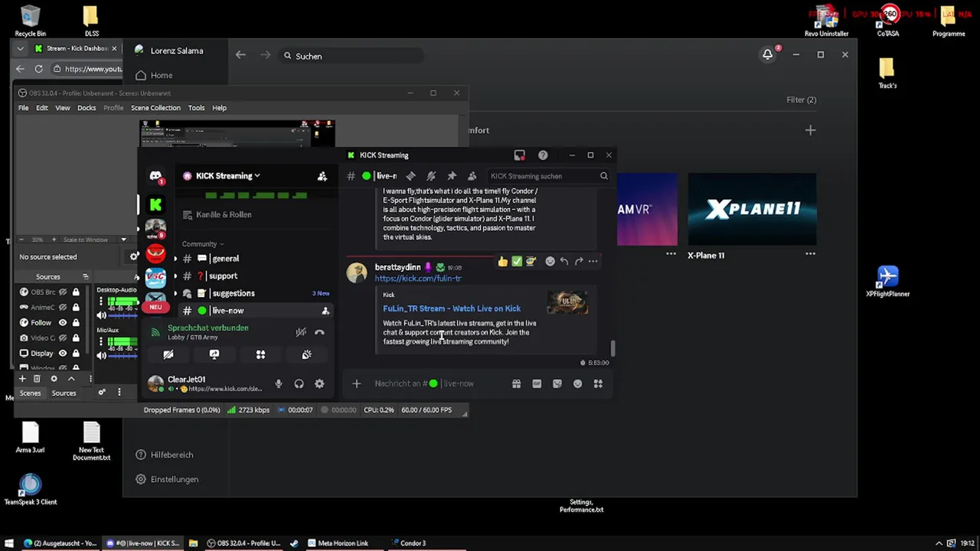Open FuLin_TR Stream Watch Live link
This screenshot has width=980, height=551.
(452, 308)
